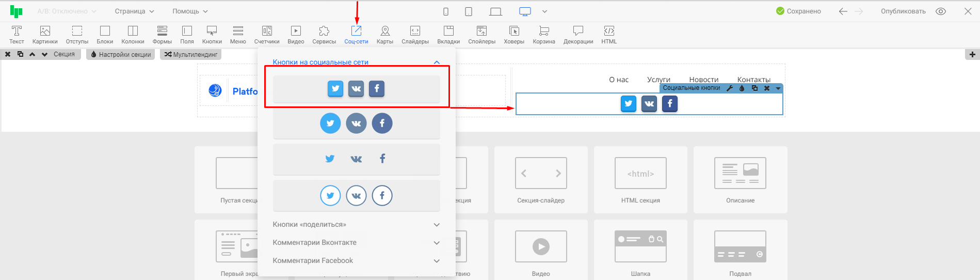Switch to tablet preview mode
The height and width of the screenshot is (280, 980).
(469, 11)
